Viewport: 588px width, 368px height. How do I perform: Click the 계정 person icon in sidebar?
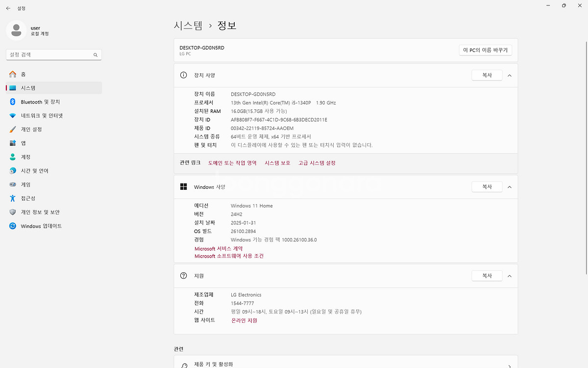pos(13,157)
